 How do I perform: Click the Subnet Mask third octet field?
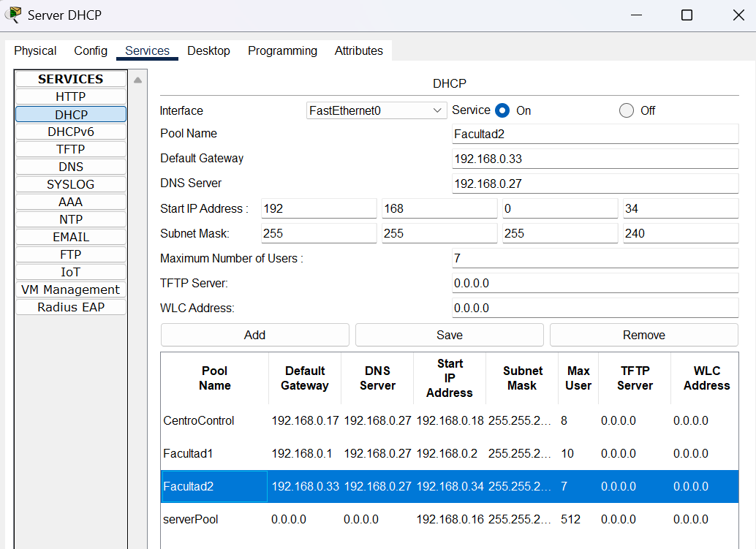point(560,233)
